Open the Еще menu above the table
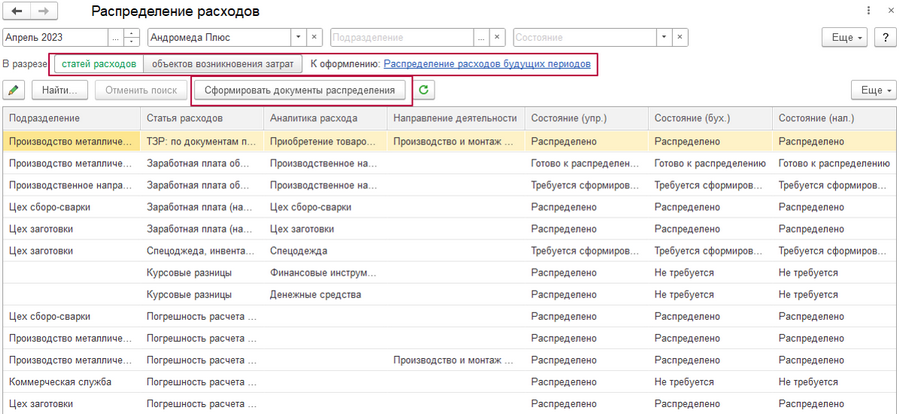Screen dimensions: 900x414 (873, 90)
